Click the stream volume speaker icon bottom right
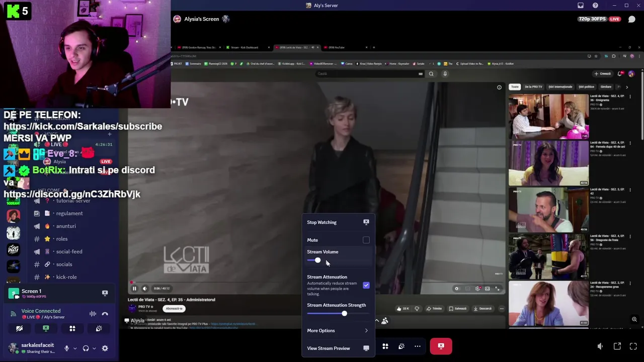The image size is (644, 362). click(x=600, y=346)
